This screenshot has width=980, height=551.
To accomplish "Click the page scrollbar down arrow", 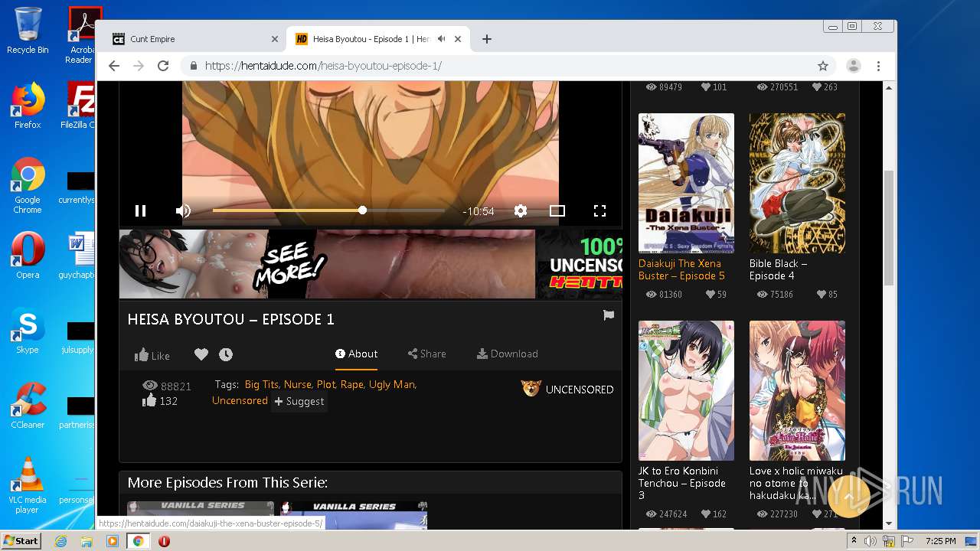I will (x=889, y=523).
